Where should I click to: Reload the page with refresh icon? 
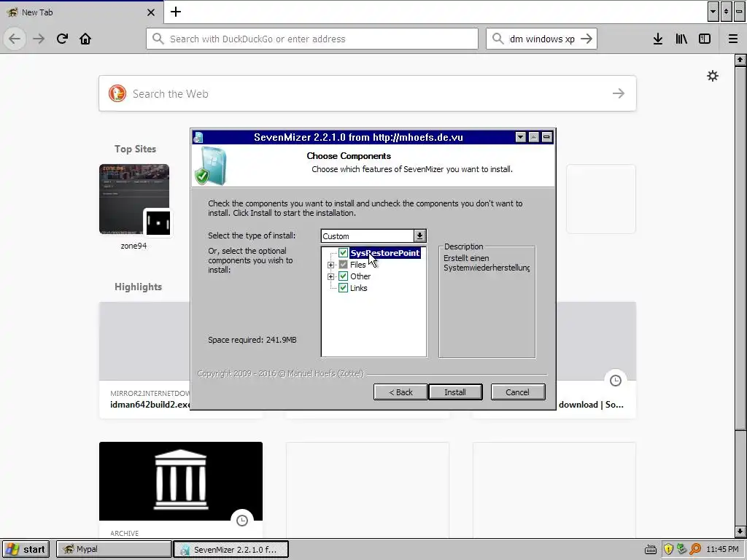pyautogui.click(x=62, y=39)
